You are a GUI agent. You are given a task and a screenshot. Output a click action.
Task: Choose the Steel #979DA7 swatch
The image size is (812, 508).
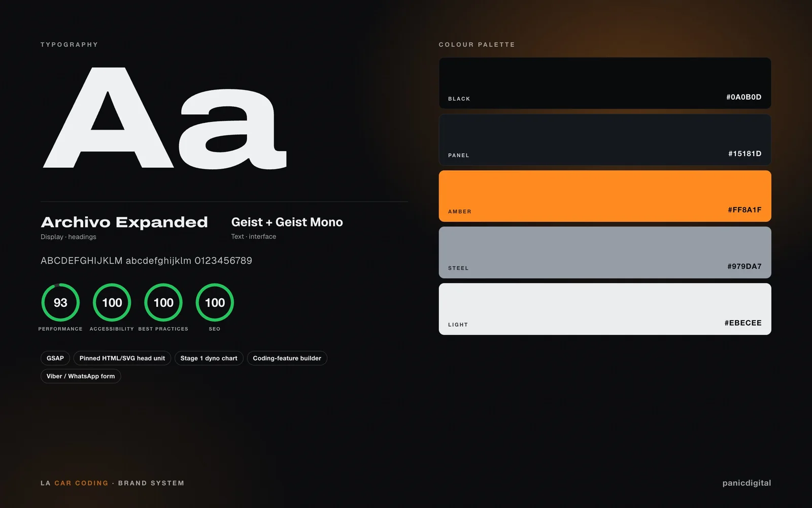[x=605, y=252]
